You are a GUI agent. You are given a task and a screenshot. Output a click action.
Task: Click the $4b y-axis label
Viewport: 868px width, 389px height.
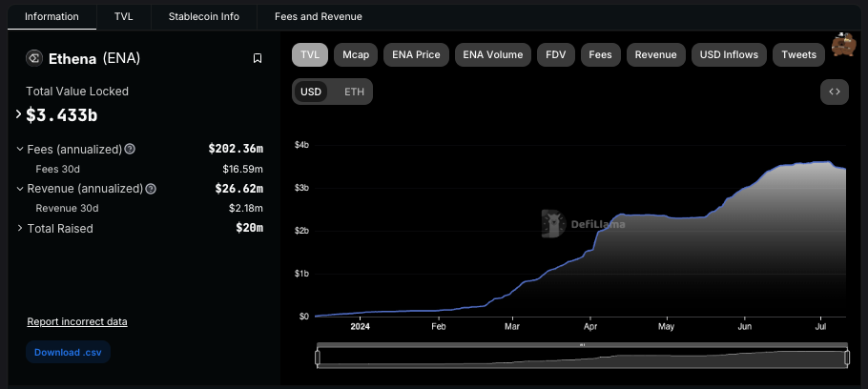click(x=301, y=145)
